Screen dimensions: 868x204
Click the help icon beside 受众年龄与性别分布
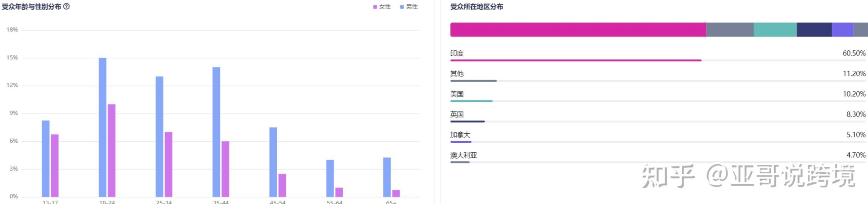[x=67, y=6]
